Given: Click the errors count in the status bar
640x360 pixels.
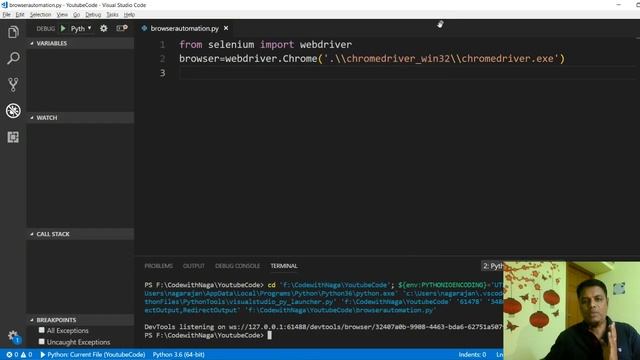Looking at the screenshot, I should 12,355.
